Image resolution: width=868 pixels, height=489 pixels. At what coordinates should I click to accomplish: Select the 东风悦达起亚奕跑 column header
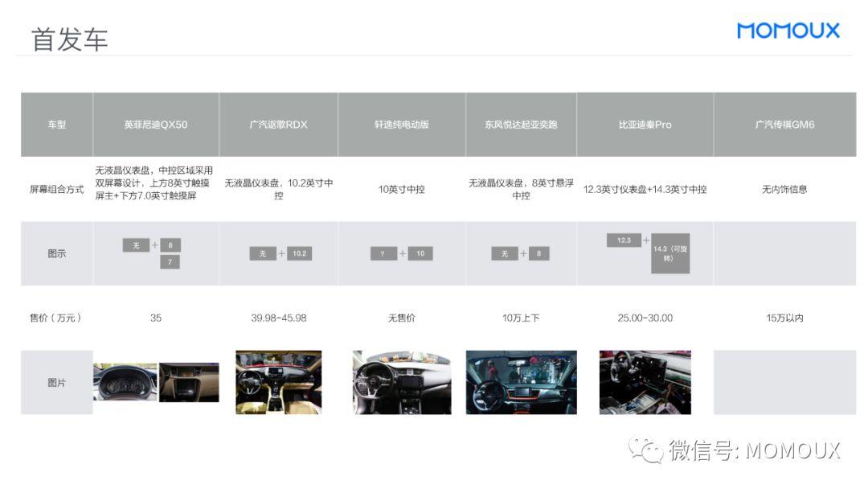(x=521, y=125)
